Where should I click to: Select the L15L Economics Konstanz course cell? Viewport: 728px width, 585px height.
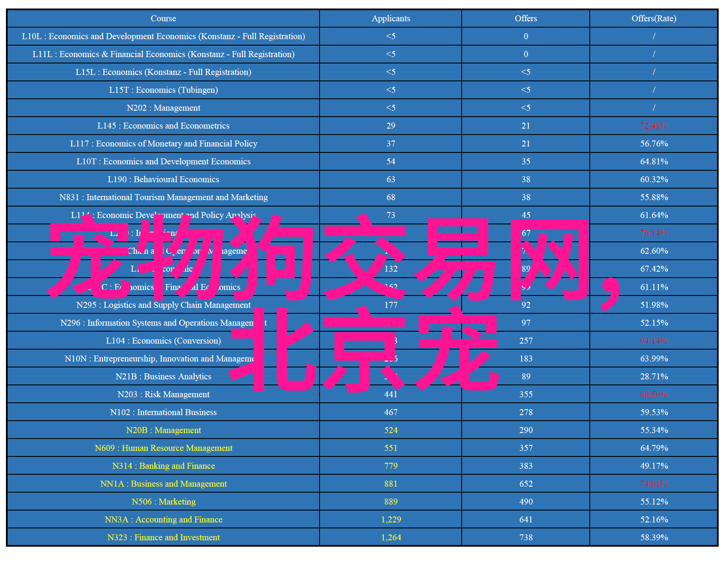point(163,72)
